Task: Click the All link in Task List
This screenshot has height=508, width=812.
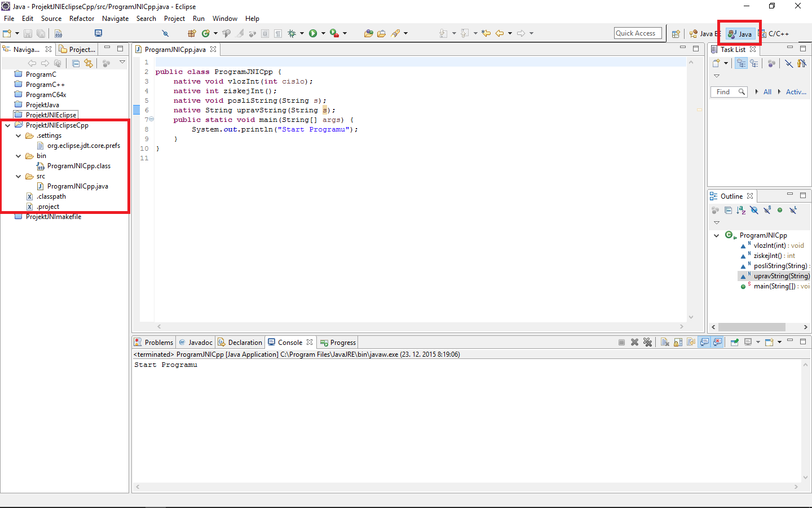Action: [767, 91]
